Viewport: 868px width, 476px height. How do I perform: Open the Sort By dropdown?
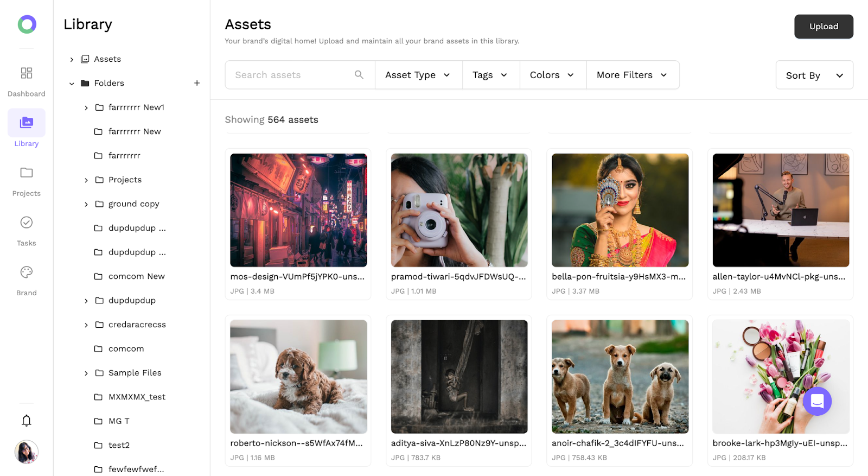(x=814, y=75)
